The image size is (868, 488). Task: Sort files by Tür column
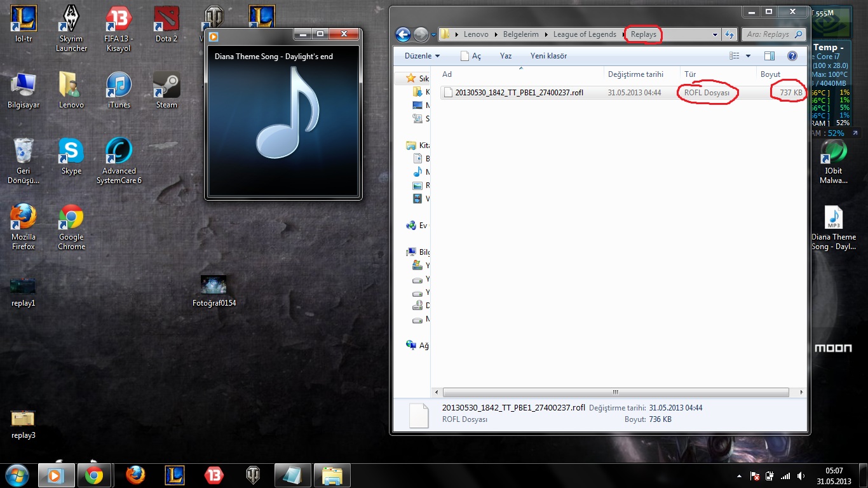coord(718,74)
